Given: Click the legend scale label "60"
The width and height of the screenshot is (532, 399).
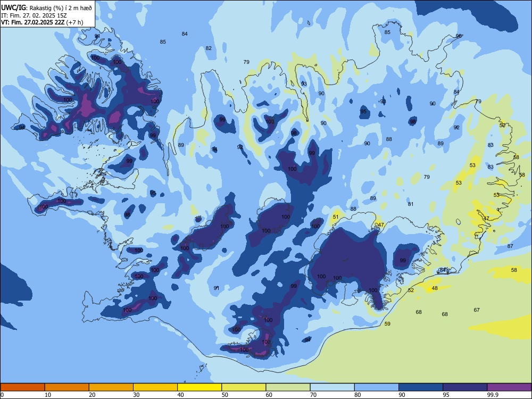Looking at the screenshot, I should [x=269, y=395].
